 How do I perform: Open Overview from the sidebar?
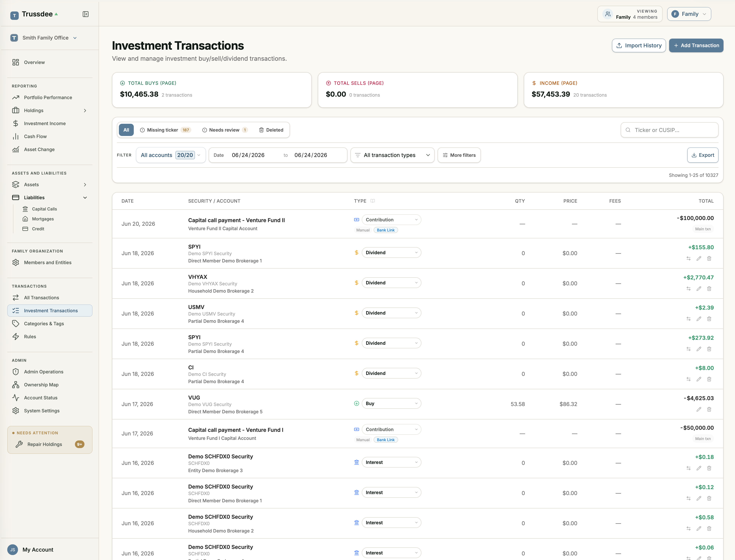[x=50, y=62]
